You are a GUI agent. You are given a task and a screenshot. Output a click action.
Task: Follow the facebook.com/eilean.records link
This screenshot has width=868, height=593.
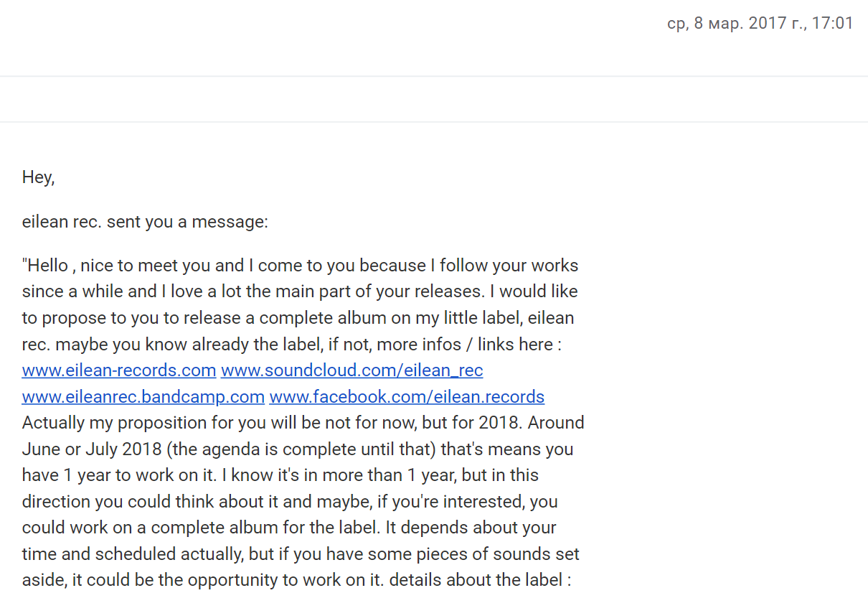point(407,397)
